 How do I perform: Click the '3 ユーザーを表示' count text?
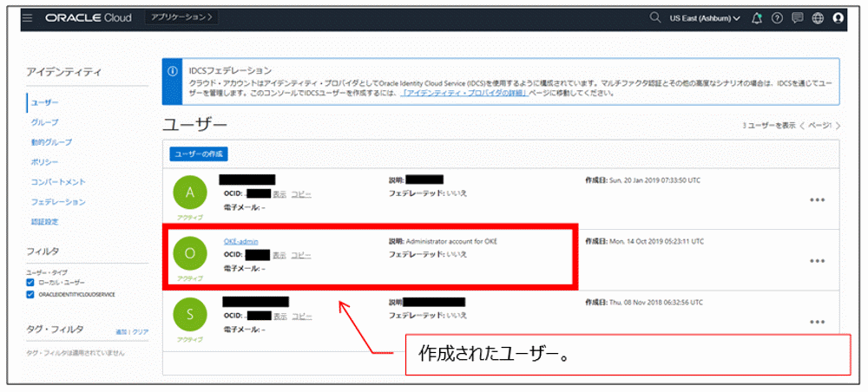[x=769, y=126]
